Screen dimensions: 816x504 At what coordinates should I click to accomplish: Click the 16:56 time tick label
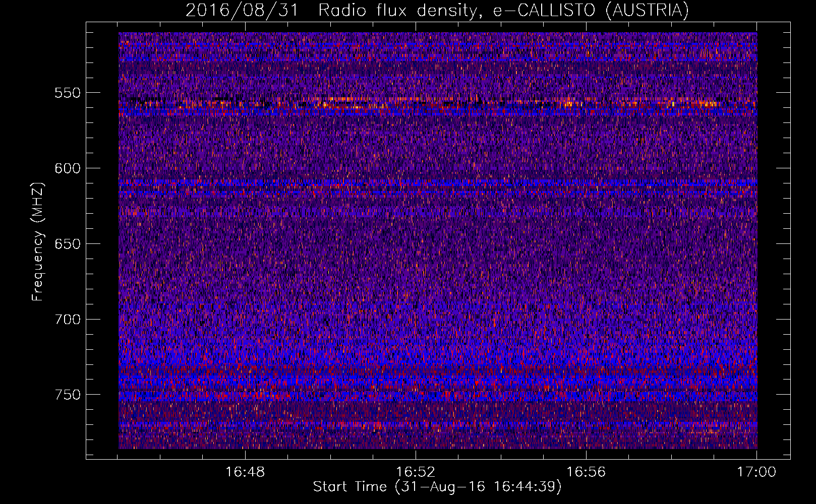(586, 472)
